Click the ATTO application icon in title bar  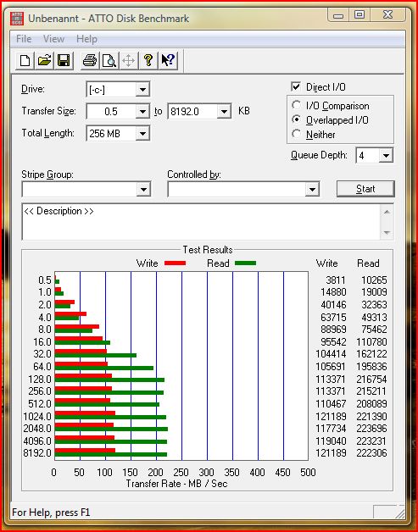(x=17, y=19)
